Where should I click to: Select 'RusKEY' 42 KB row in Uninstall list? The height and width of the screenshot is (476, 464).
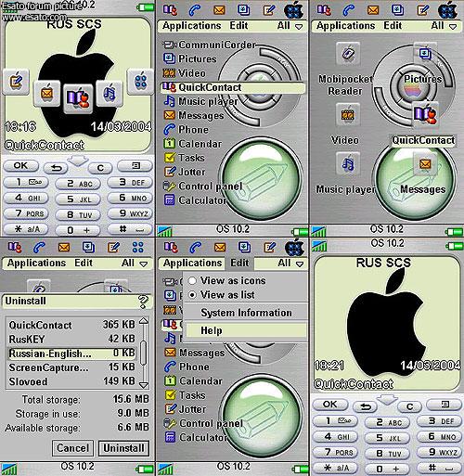pyautogui.click(x=71, y=340)
